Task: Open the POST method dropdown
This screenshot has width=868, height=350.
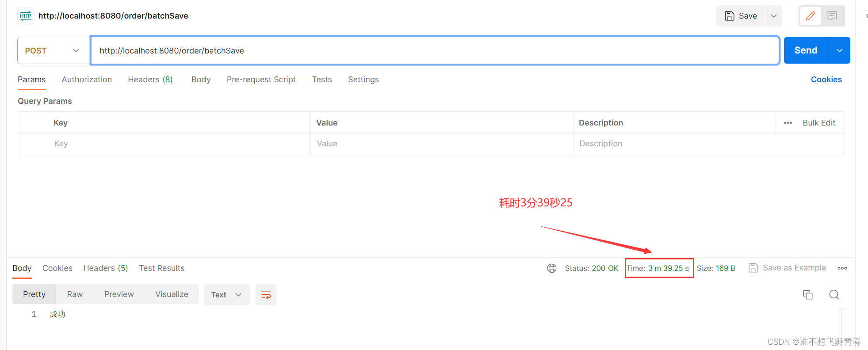Action: click(x=53, y=50)
